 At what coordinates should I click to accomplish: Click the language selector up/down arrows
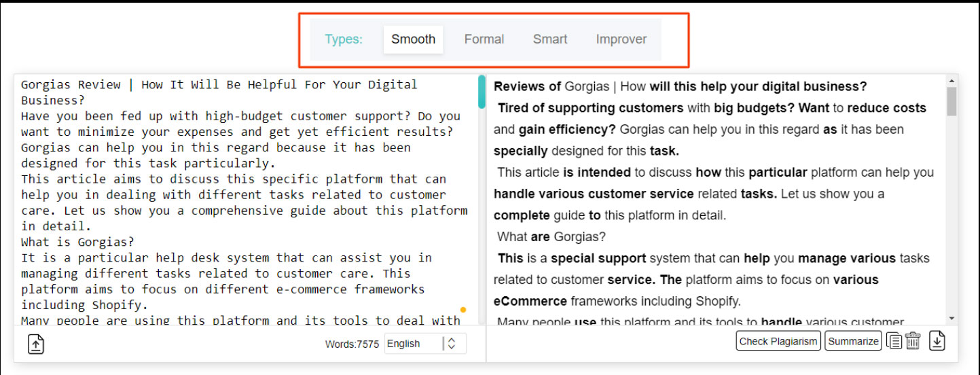(x=452, y=344)
